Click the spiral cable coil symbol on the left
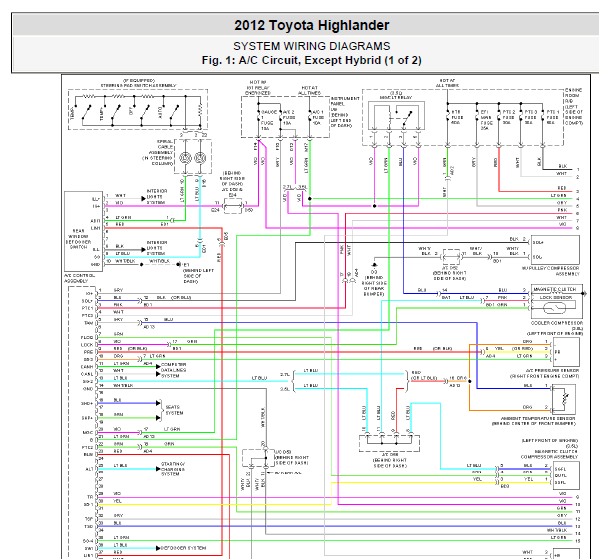The width and height of the screenshot is (599, 559). [x=186, y=158]
